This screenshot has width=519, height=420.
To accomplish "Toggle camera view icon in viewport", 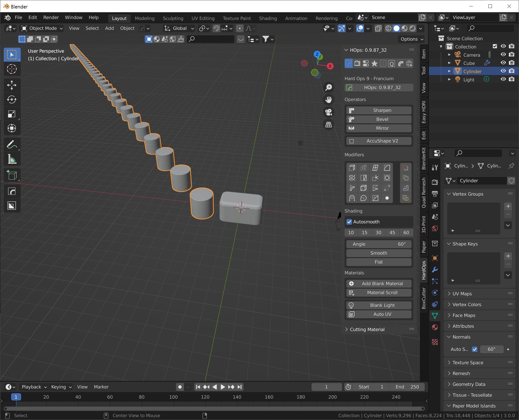I will 329,112.
